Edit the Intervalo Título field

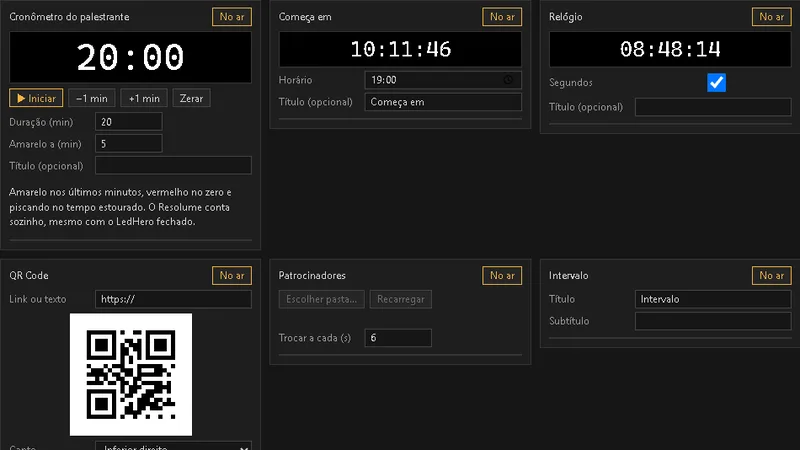(713, 299)
